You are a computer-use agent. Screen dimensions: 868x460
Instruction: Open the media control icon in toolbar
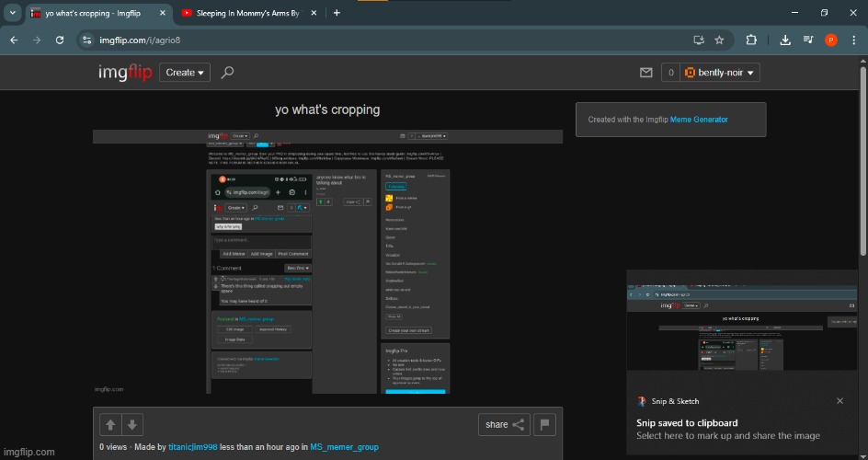(807, 40)
